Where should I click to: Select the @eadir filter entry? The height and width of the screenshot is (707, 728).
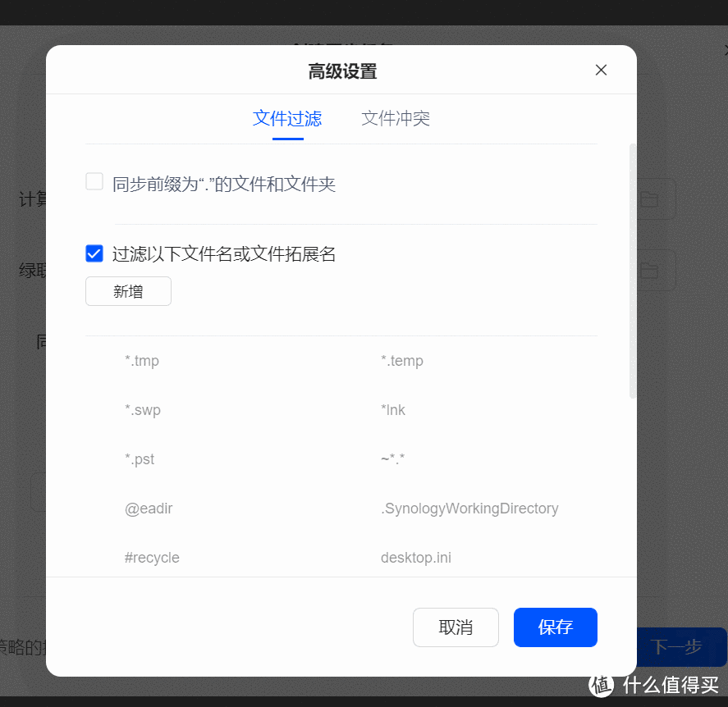pyautogui.click(x=149, y=508)
